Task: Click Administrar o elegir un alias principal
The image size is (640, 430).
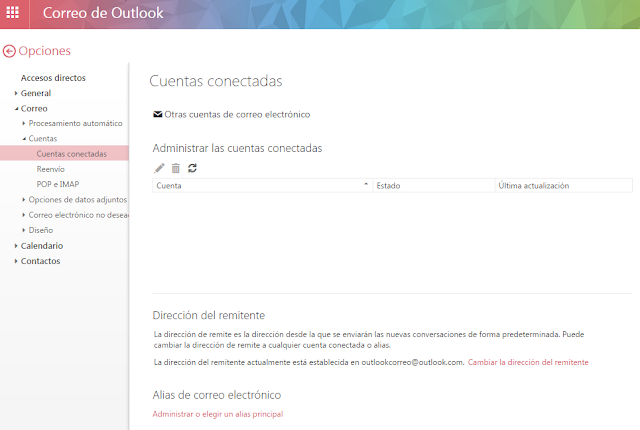Action: click(218, 414)
